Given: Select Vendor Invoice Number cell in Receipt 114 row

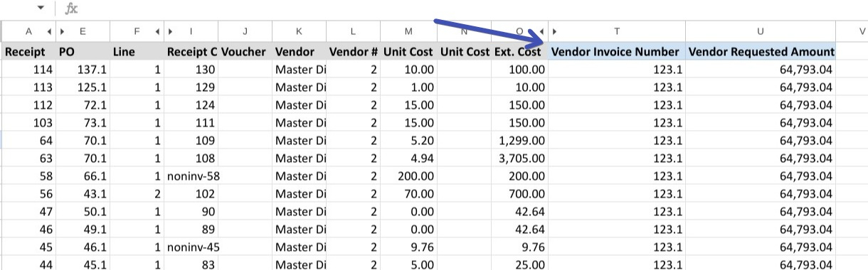Looking at the screenshot, I should click(617, 70).
